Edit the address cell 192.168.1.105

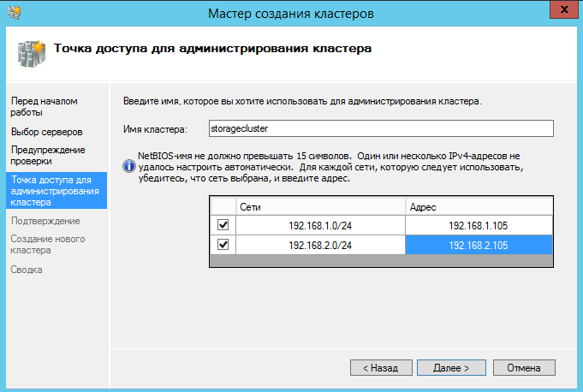(479, 225)
